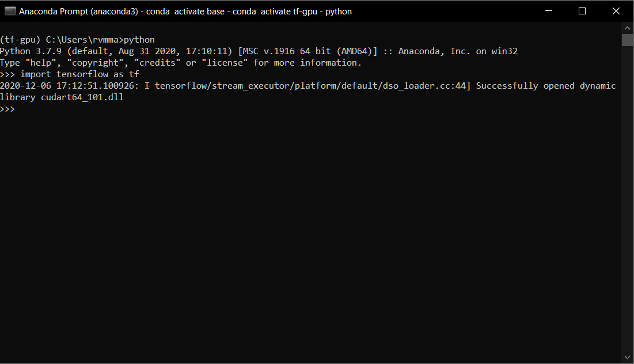This screenshot has width=634, height=364.
Task: Click the scrollbar up arrow
Action: [627, 27]
